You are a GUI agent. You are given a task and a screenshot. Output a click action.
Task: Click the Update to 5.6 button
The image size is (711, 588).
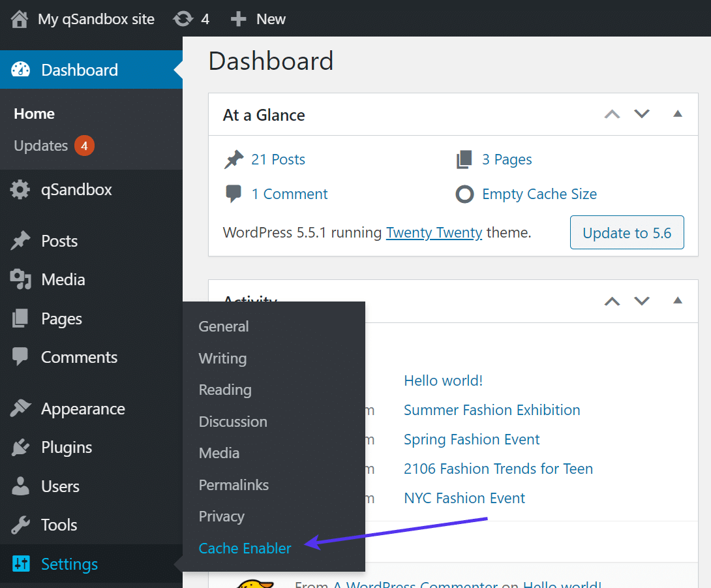pos(626,232)
